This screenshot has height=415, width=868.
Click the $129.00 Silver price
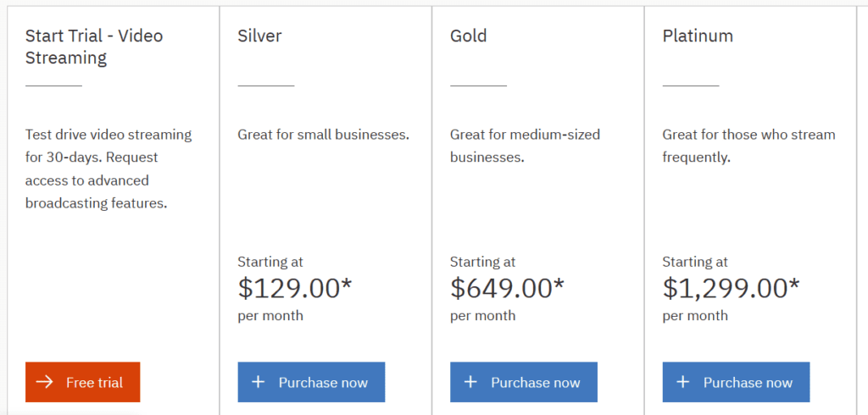tap(294, 289)
